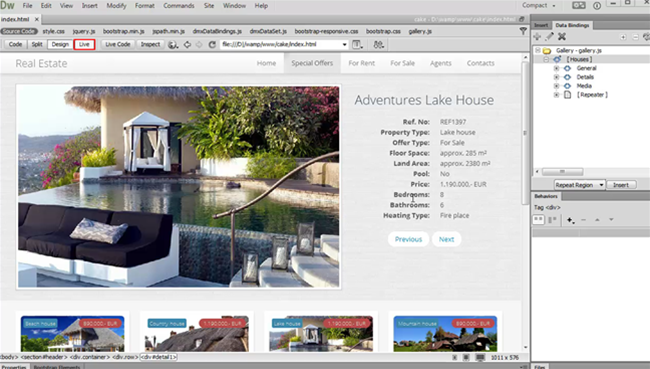Click the Insert button in Data Bindings
The image size is (650, 369).
coord(621,185)
